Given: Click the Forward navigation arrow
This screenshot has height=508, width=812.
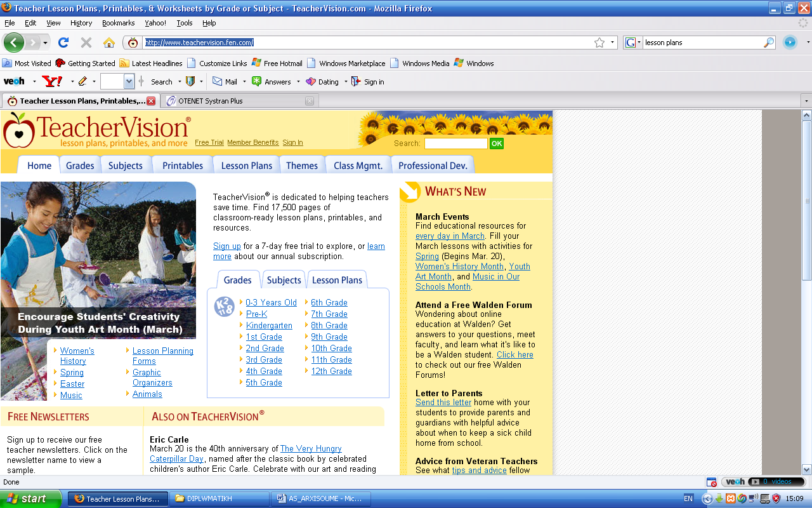Looking at the screenshot, I should coord(32,43).
